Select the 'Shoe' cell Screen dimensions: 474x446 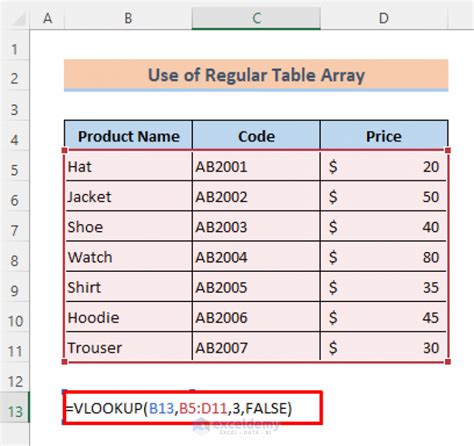128,227
